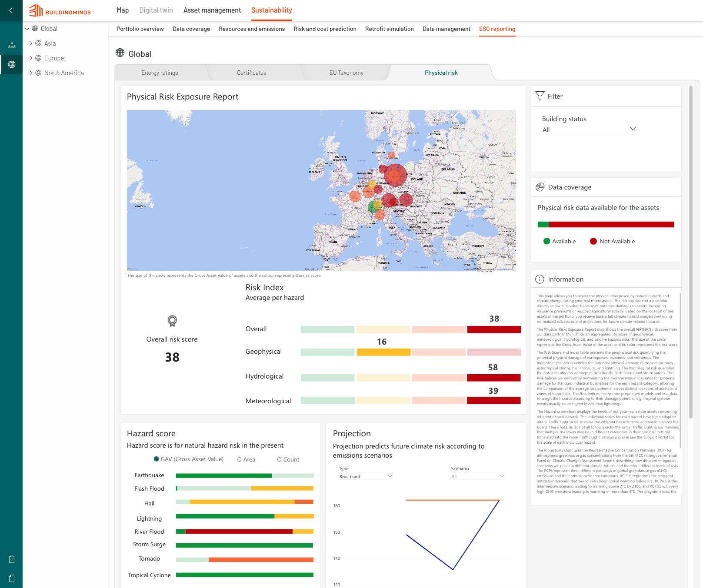Click the Data coverage pie chart icon
Image resolution: width=703 pixels, height=588 pixels.
(540, 187)
